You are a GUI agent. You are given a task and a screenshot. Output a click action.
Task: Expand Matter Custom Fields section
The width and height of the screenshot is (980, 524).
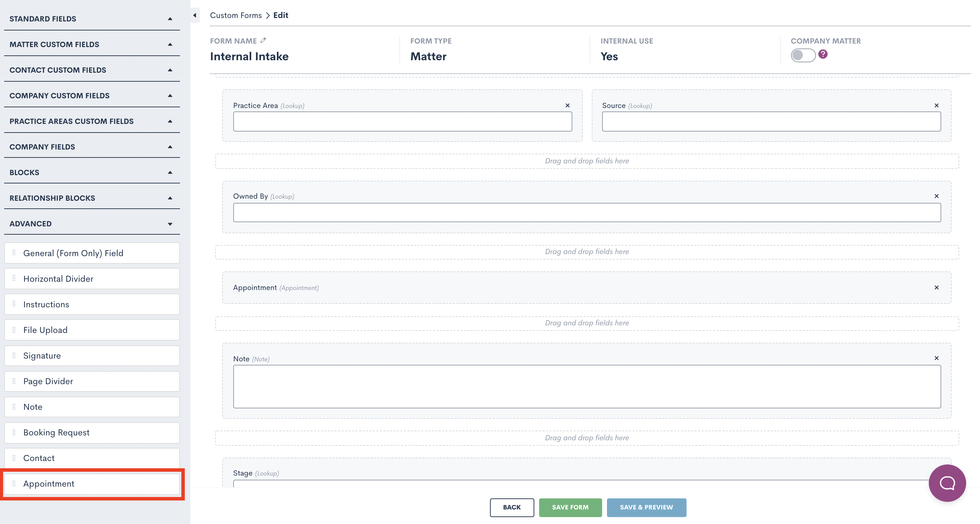(x=170, y=44)
